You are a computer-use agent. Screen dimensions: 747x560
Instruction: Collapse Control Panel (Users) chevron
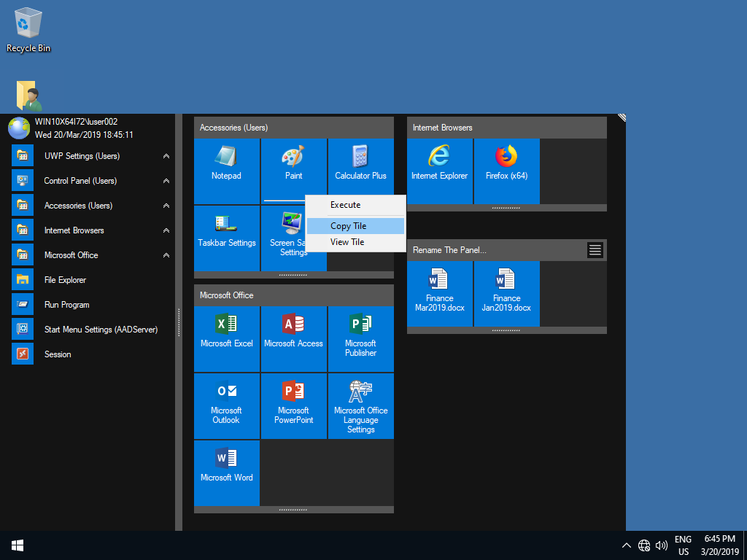166,181
